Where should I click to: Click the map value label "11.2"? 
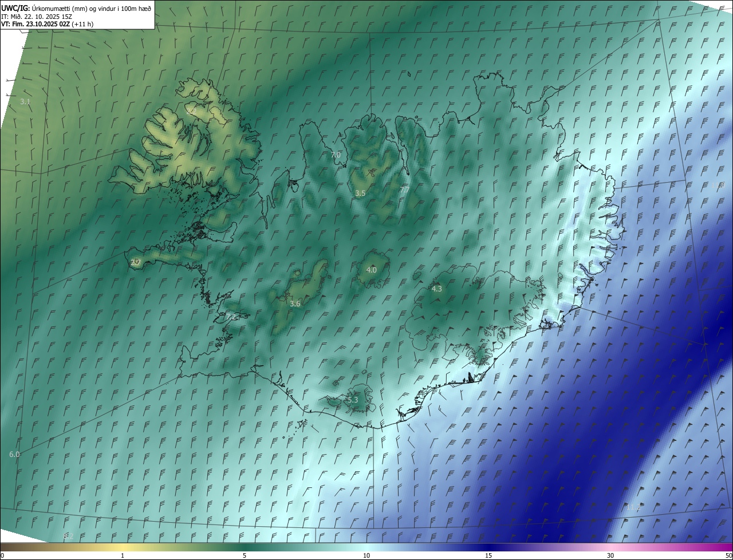point(633,507)
